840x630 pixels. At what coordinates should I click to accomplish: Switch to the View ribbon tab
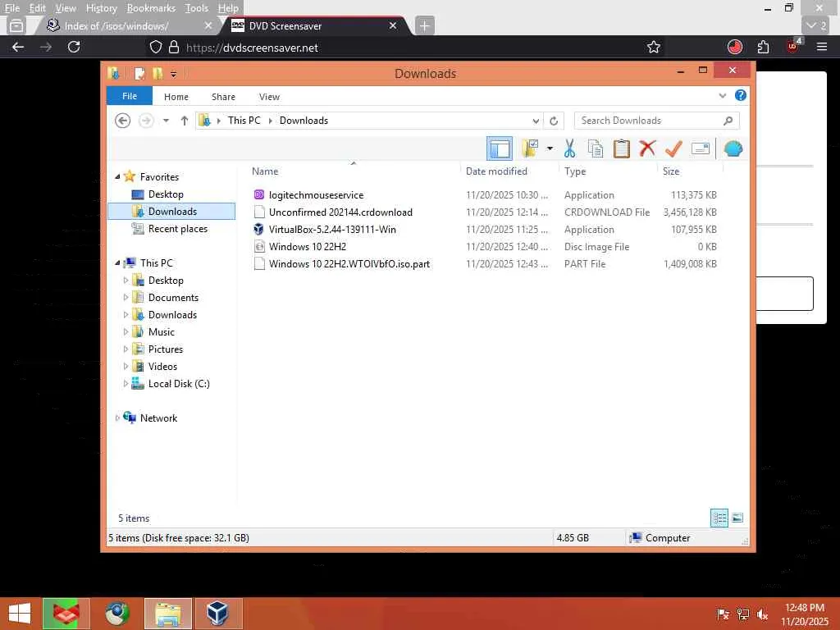pos(269,97)
